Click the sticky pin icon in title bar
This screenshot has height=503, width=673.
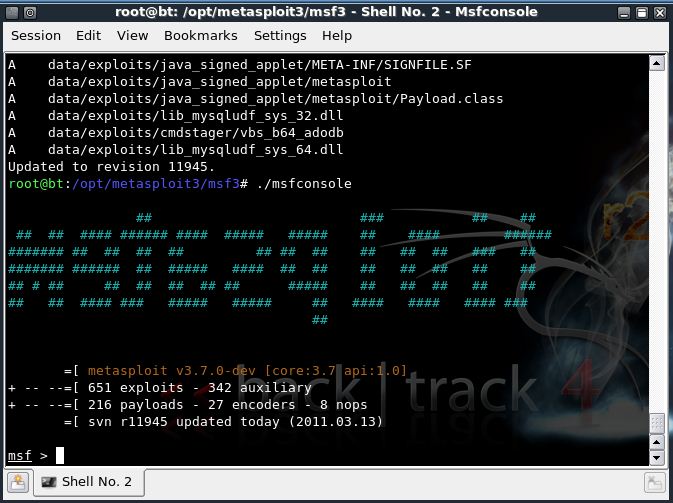[x=30, y=12]
